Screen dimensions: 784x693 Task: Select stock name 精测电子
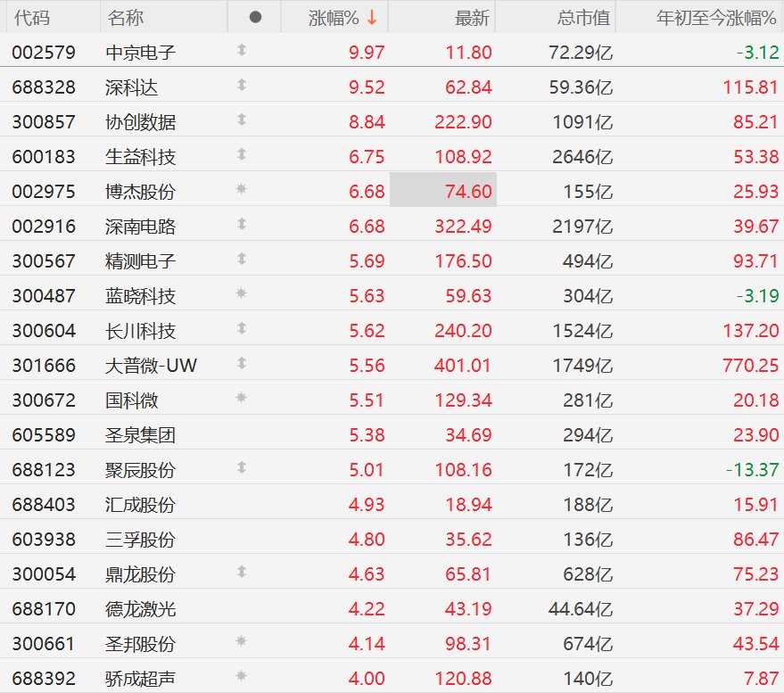(141, 261)
